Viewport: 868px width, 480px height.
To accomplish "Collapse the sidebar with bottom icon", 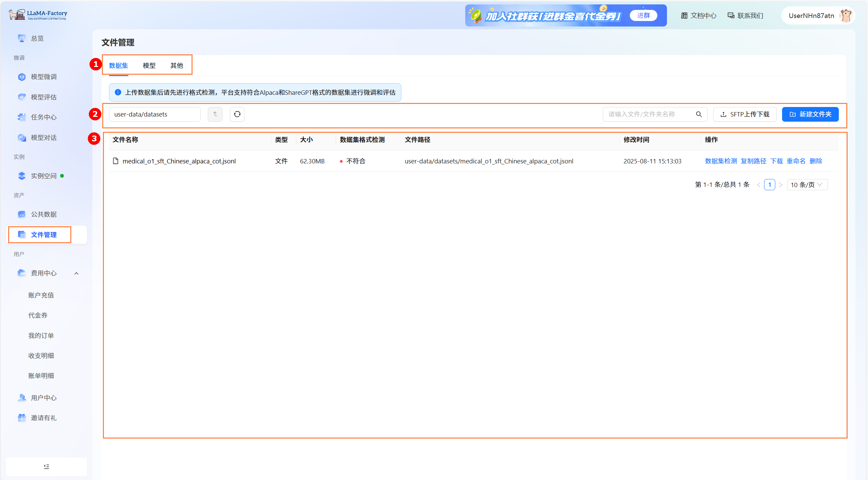I will pyautogui.click(x=47, y=466).
